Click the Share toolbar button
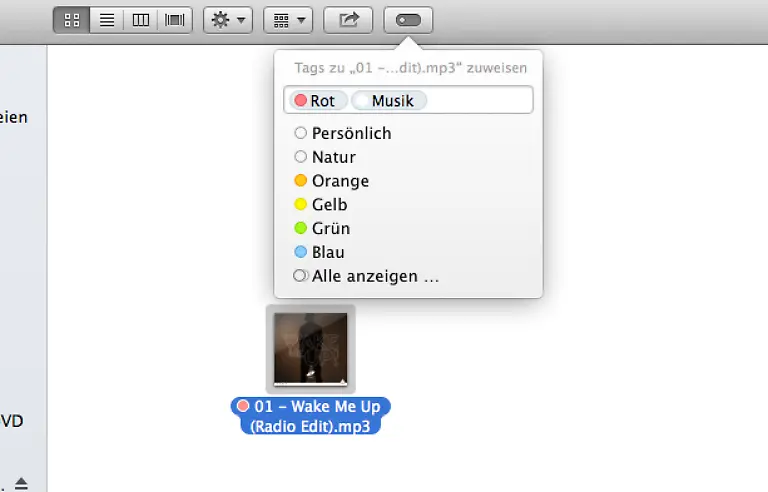The height and width of the screenshot is (492, 768). pyautogui.click(x=348, y=20)
